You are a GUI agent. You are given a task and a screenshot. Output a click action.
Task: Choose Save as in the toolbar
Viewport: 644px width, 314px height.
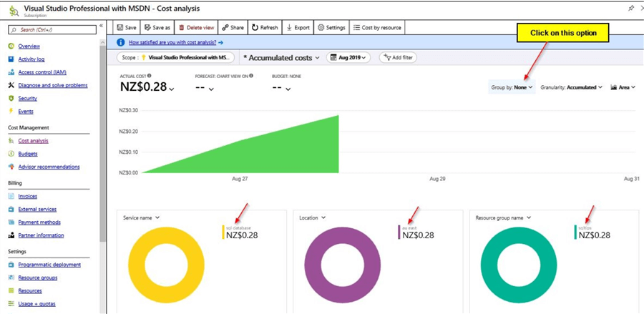[x=157, y=27]
